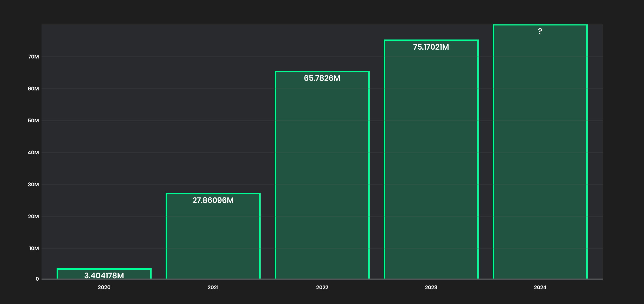Screen dimensions: 644x304
Task: Click the 70M mark on the y-axis
Action: point(33,57)
